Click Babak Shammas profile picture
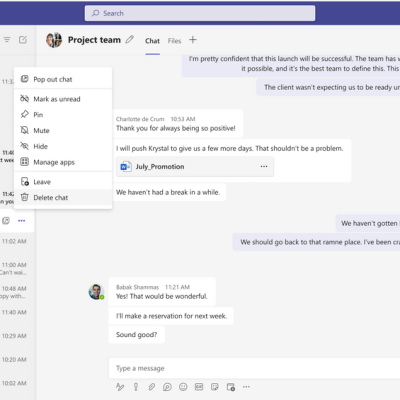 [96, 292]
